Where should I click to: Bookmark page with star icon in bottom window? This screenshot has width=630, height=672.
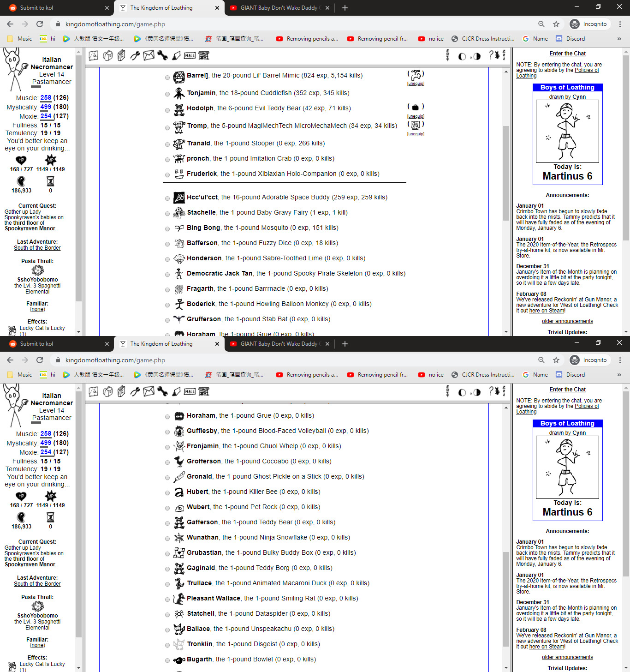pyautogui.click(x=556, y=360)
